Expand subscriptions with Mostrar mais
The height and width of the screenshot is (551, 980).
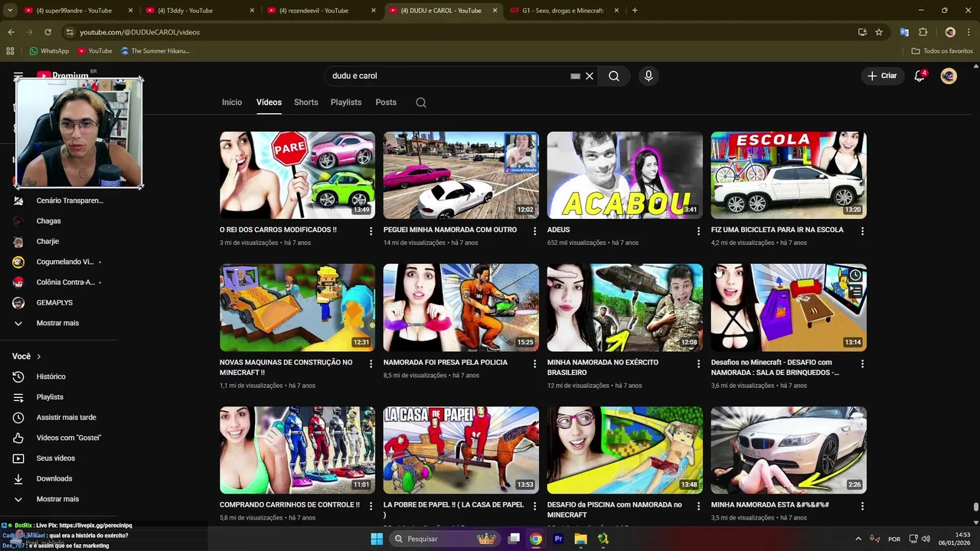[57, 323]
